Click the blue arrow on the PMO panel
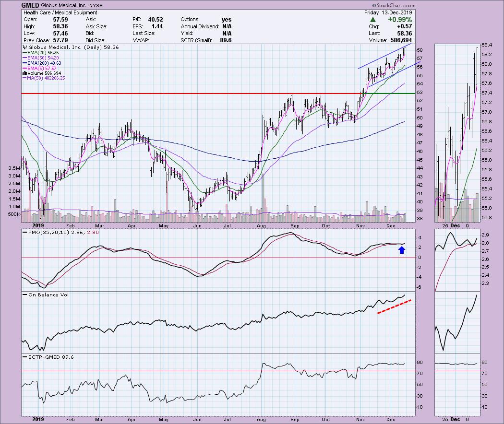 point(402,249)
